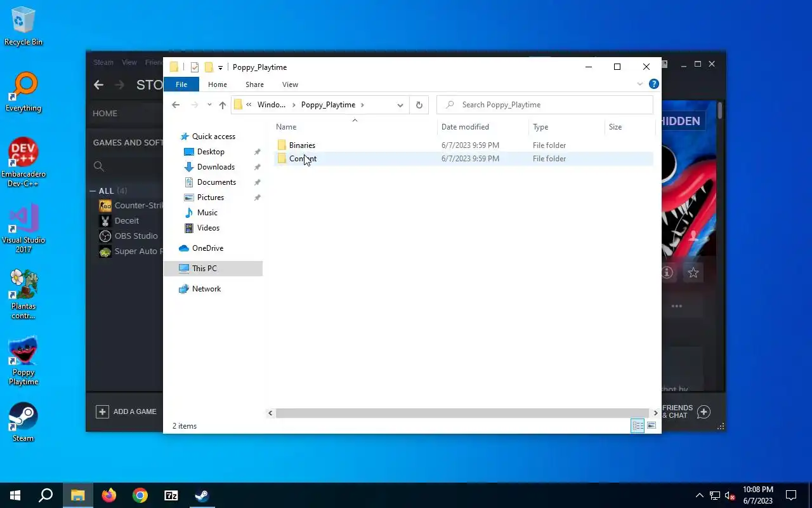Click the three dots menu in Steam
Screen dimensions: 812x508
pos(677,306)
